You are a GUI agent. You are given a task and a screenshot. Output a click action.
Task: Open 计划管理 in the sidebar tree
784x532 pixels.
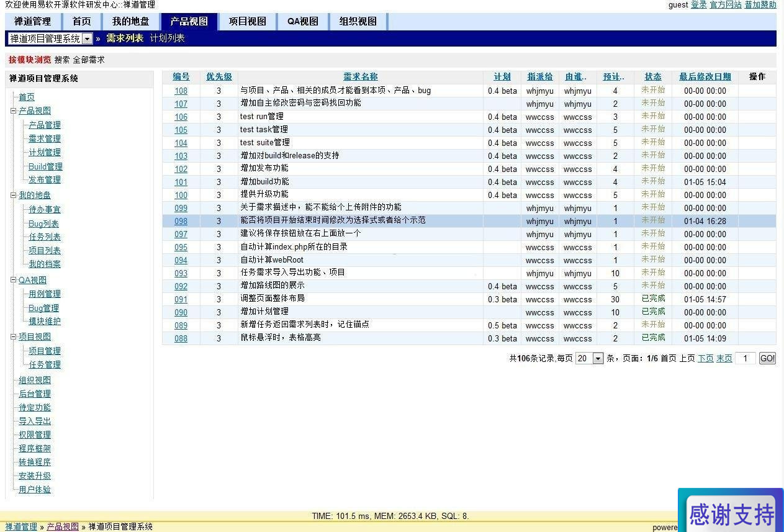45,153
